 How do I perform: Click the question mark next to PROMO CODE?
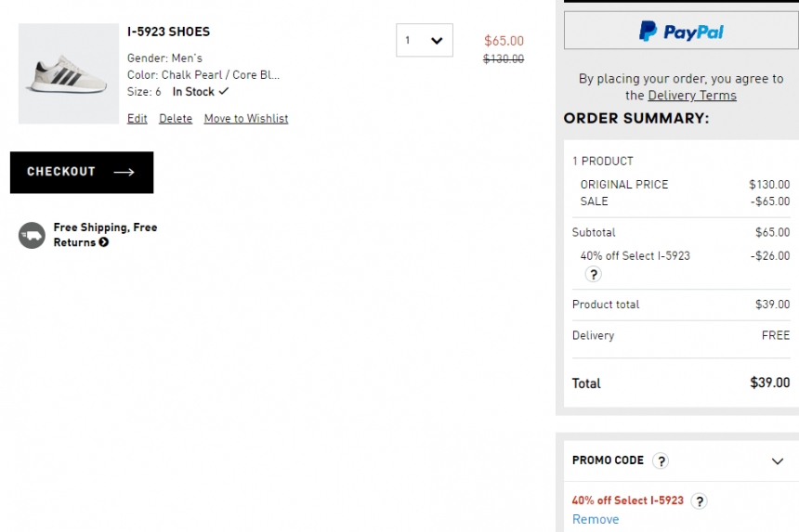661,461
